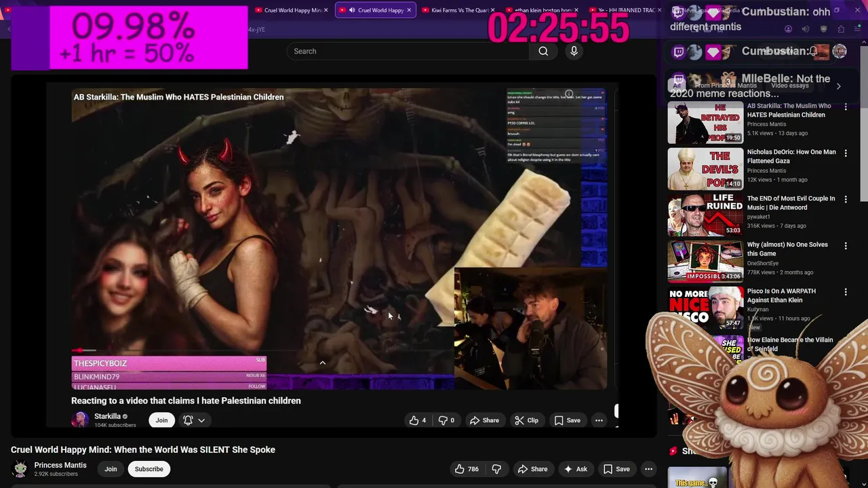Click the Clip scissors button

[526, 420]
